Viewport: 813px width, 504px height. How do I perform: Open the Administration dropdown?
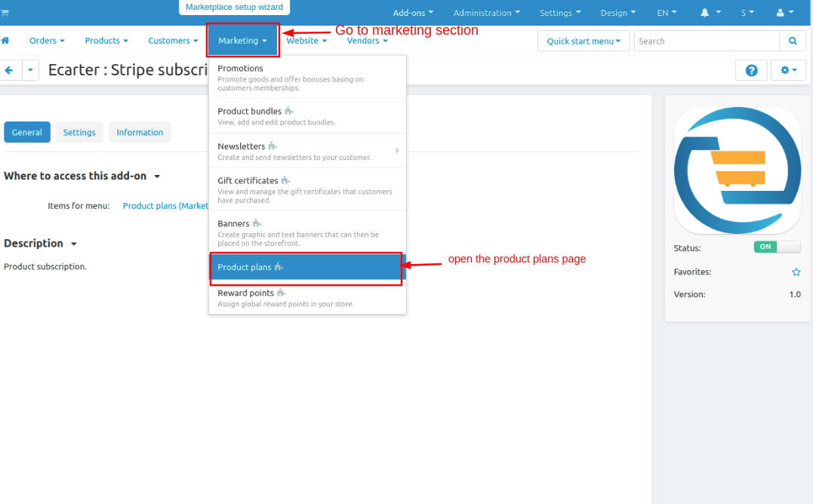486,13
